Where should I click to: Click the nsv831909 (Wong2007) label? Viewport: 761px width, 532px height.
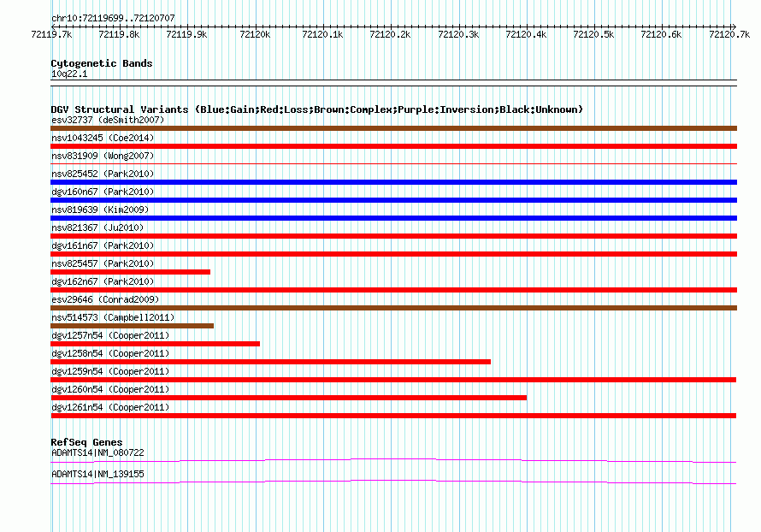pyautogui.click(x=103, y=156)
